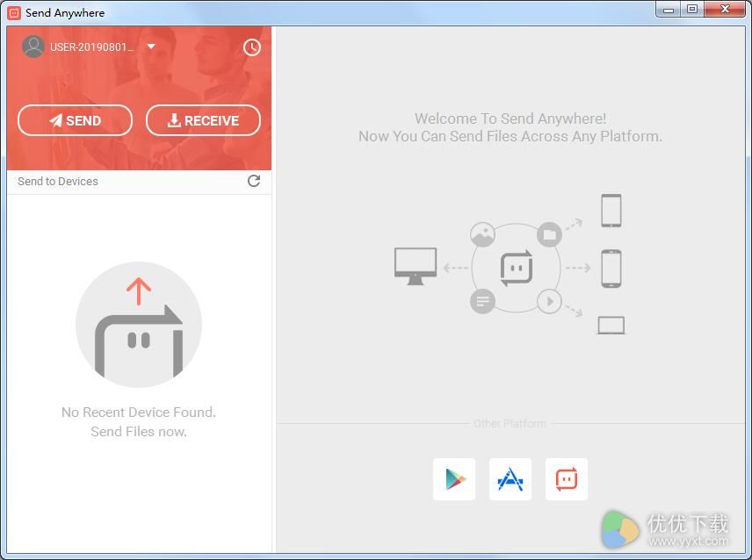This screenshot has height=560, width=752.
Task: Refresh the Send to Devices list
Action: (x=254, y=181)
